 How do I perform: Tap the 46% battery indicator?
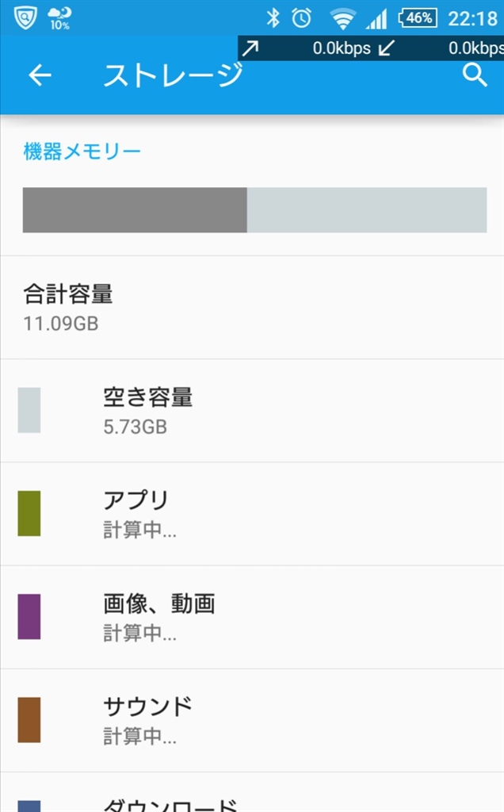[417, 17]
